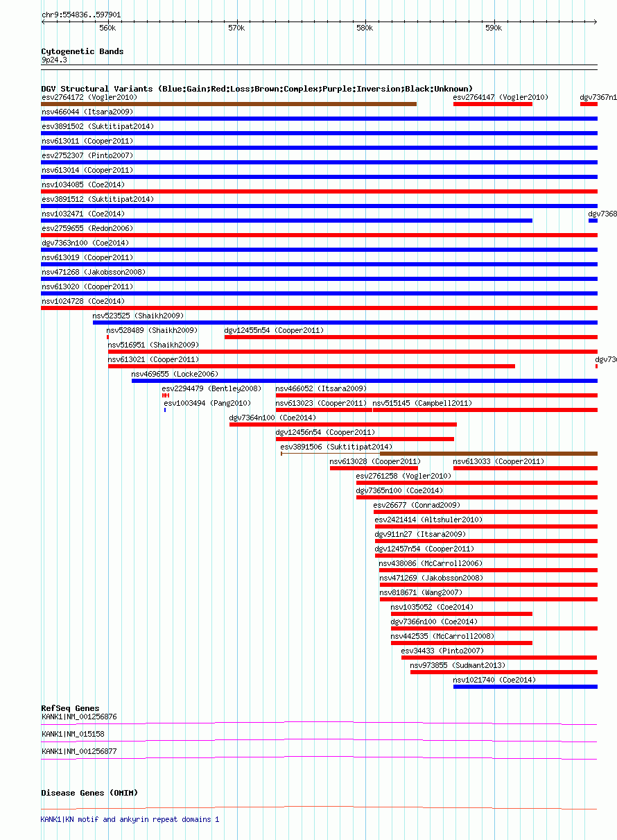The height and width of the screenshot is (840, 617).
Task: Select the 9p24.3 cytogenetic band label
Action: point(54,60)
